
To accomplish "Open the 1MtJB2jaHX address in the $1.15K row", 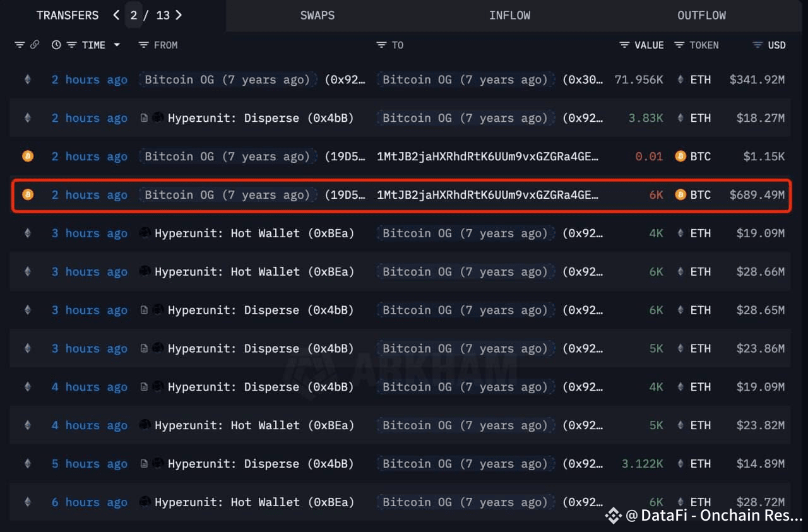I will point(487,157).
